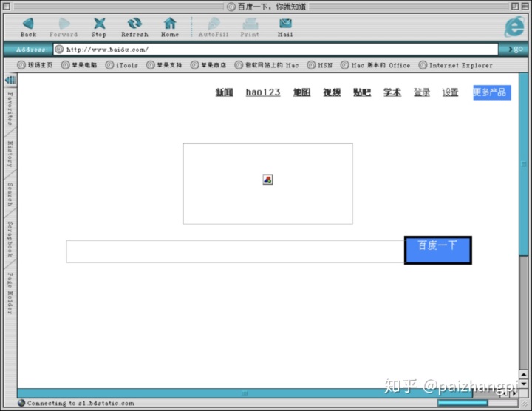Open the 苹果商店 favorites bar link

point(208,65)
